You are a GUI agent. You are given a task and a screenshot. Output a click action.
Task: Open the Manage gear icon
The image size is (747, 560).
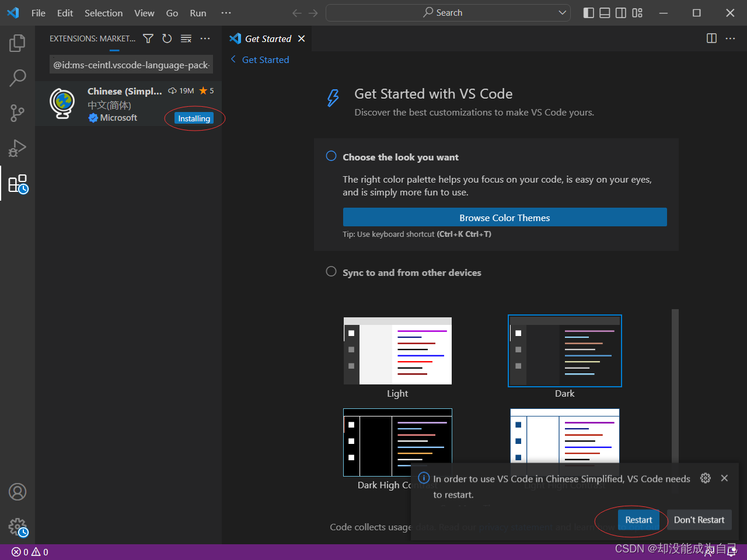click(18, 527)
